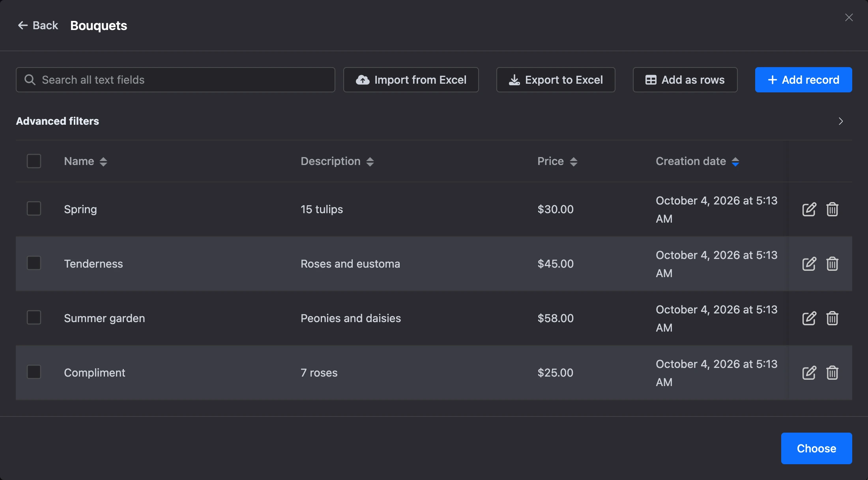Select the 'Summer garden' name cell
The image size is (868, 480).
(x=105, y=318)
